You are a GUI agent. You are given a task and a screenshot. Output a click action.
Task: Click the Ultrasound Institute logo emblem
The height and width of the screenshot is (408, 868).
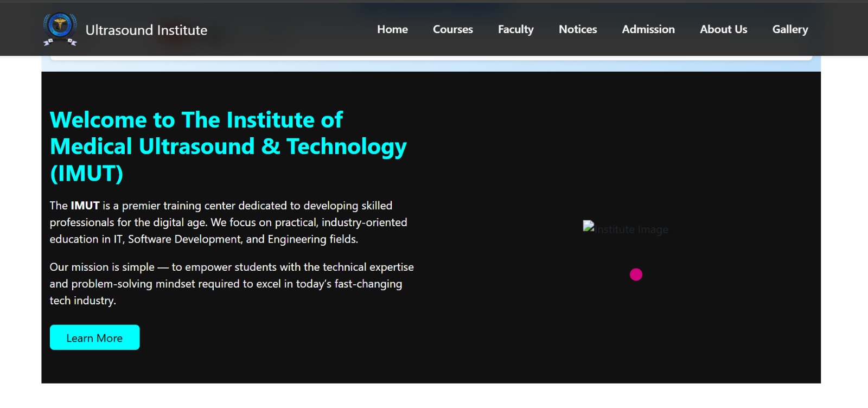coord(60,29)
